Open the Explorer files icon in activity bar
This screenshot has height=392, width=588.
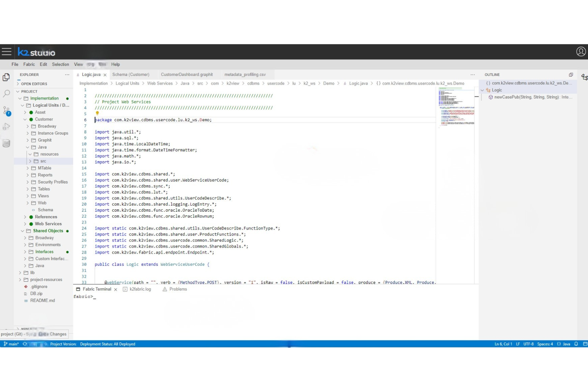click(x=6, y=77)
